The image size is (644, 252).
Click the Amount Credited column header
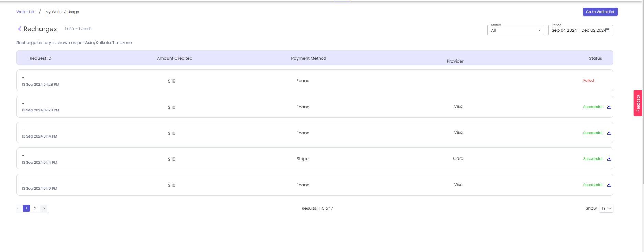coord(175,58)
